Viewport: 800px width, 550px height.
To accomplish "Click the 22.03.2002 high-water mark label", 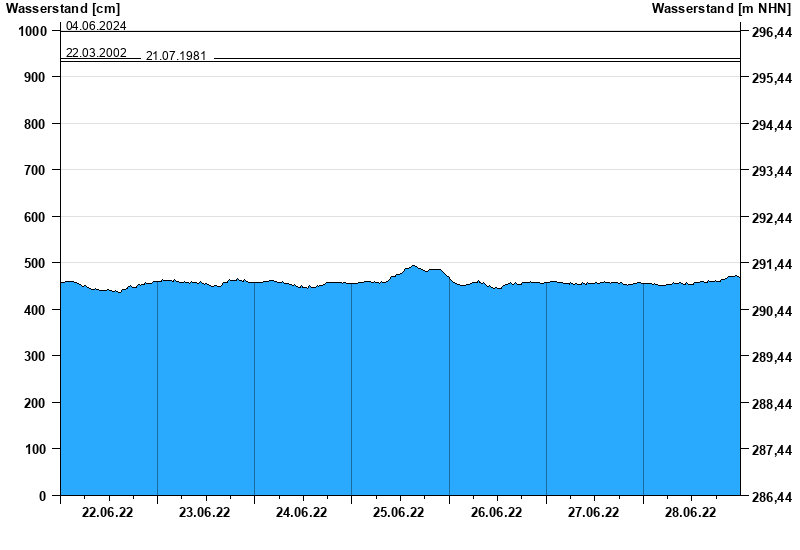I will 96,53.
